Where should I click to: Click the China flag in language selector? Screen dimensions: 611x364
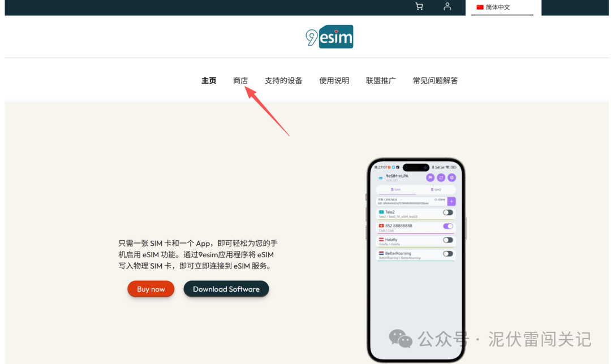(480, 7)
